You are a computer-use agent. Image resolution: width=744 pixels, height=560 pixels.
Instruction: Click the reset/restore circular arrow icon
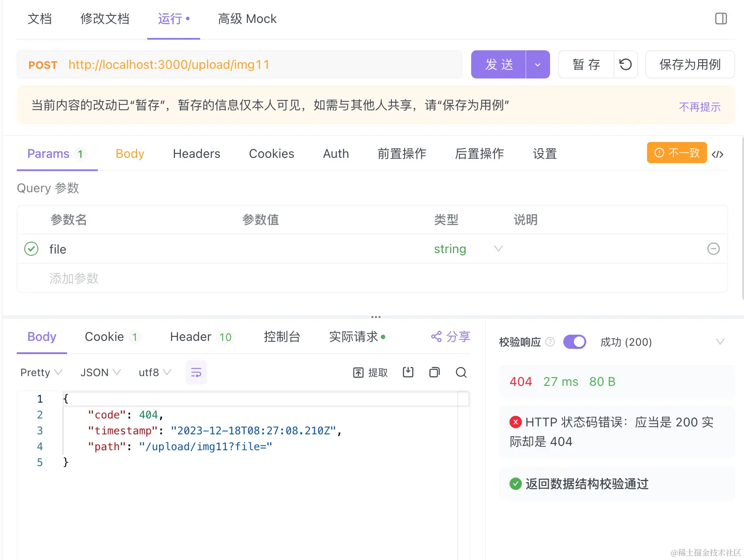click(625, 64)
